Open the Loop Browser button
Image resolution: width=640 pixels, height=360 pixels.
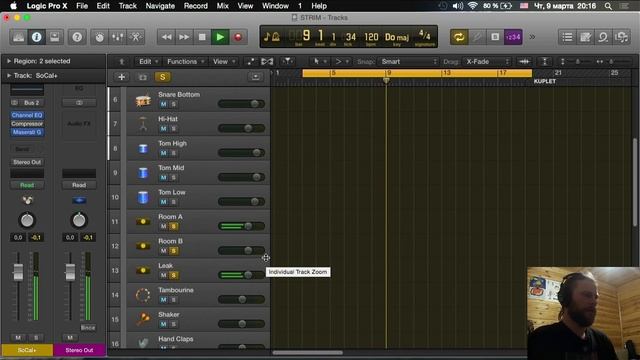point(603,37)
